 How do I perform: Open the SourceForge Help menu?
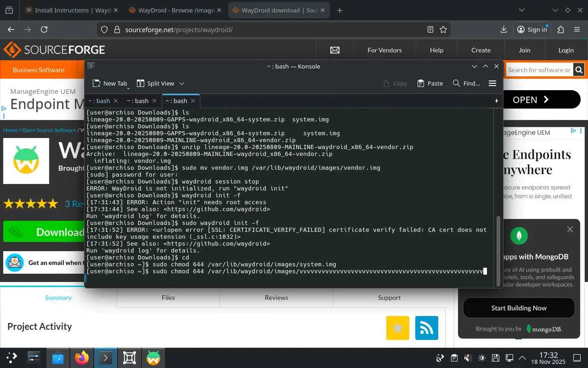(436, 50)
